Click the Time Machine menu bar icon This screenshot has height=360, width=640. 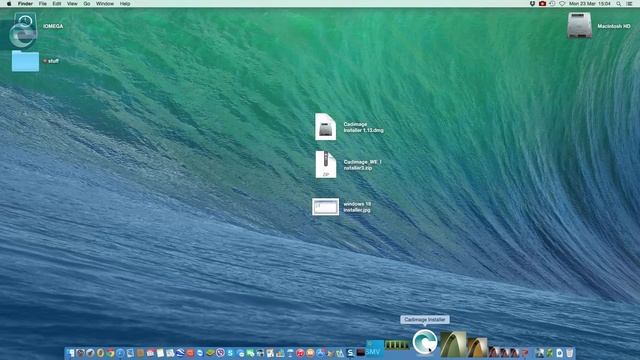coord(552,4)
